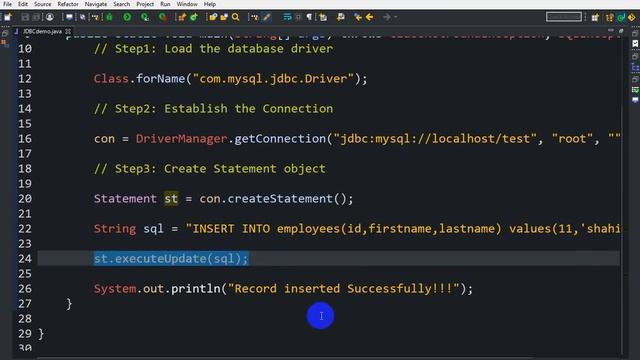The height and width of the screenshot is (360, 640).
Task: Click the Coverage run icon
Action: (x=144, y=17)
